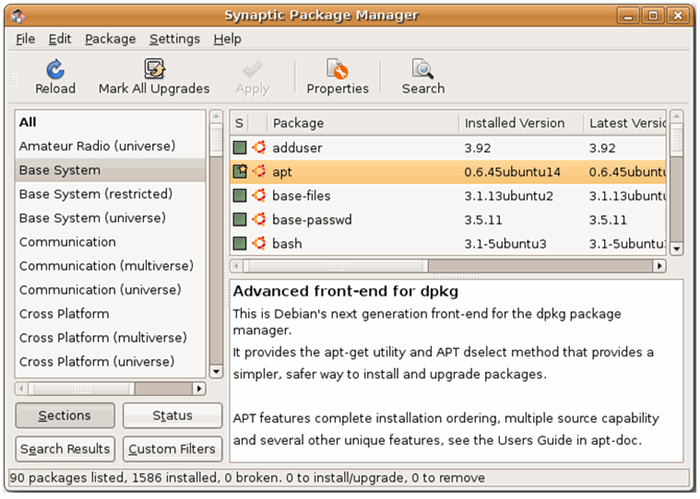Image resolution: width=700 pixels, height=499 pixels.
Task: Click Ubuntu logo icon beside bash
Action: tap(259, 243)
